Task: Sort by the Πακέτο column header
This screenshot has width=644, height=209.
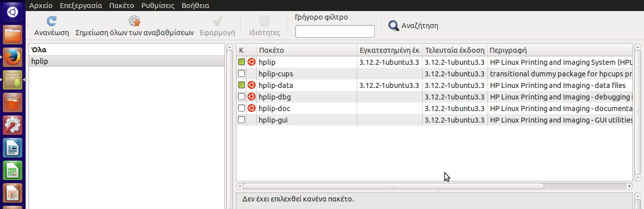Action: click(x=307, y=50)
